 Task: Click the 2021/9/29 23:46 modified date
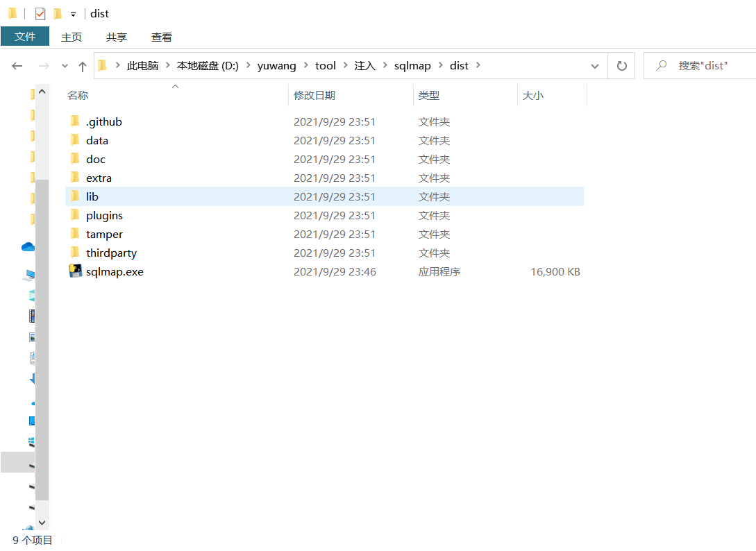click(x=335, y=272)
